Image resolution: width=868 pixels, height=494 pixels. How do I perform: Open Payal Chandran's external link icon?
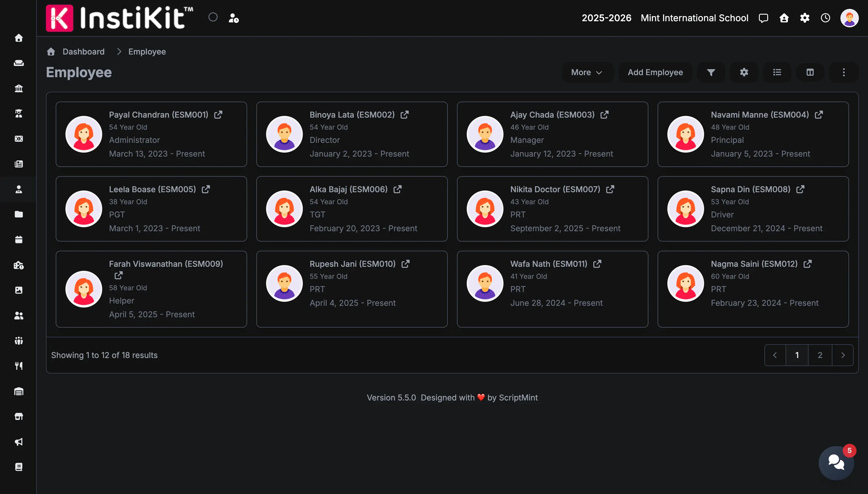(218, 115)
